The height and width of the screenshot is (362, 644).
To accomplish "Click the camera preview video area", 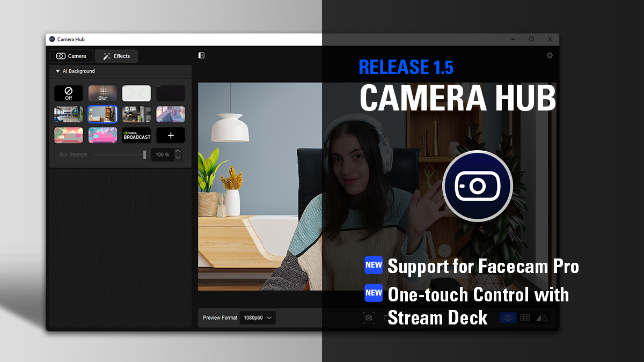I will (378, 186).
